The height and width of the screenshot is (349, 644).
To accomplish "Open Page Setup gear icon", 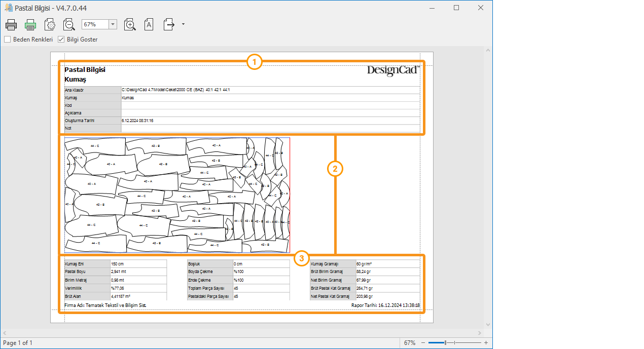I will (50, 24).
